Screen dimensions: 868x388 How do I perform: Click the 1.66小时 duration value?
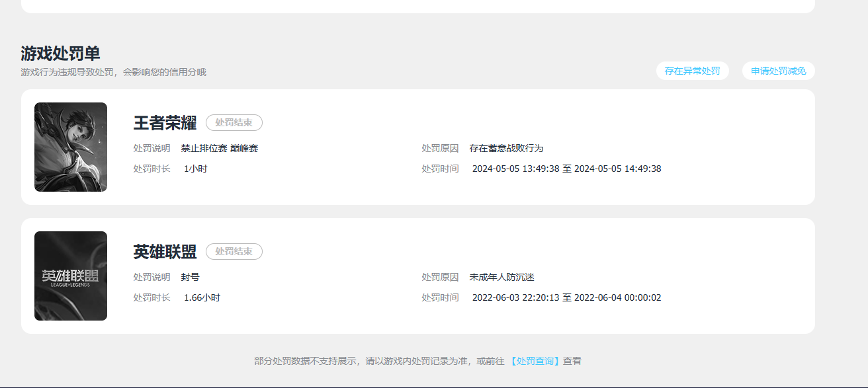tap(202, 297)
